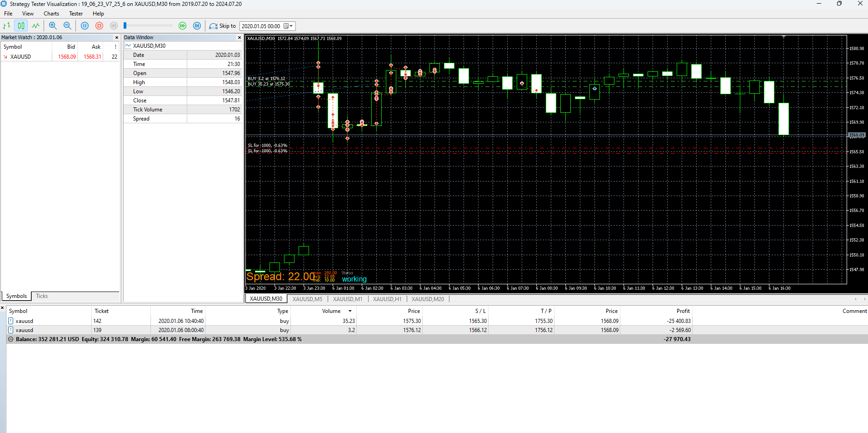Open the File menu
The height and width of the screenshot is (433, 868).
click(8, 14)
